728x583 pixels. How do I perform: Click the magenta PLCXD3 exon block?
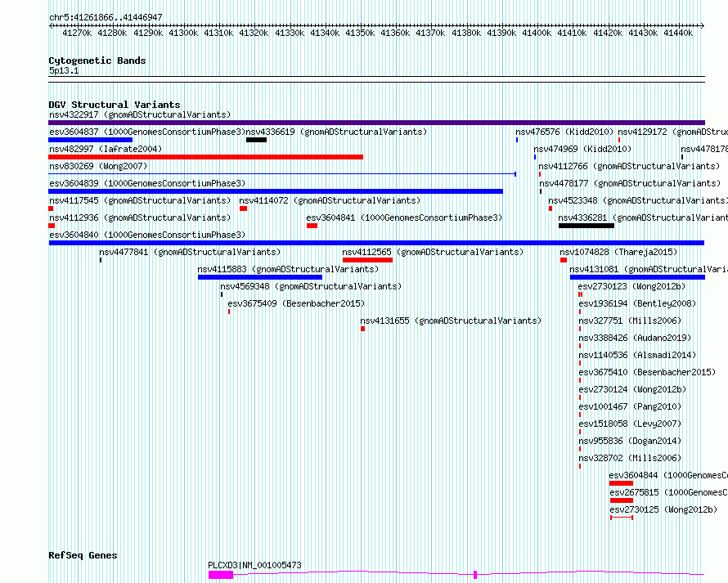pyautogui.click(x=221, y=575)
